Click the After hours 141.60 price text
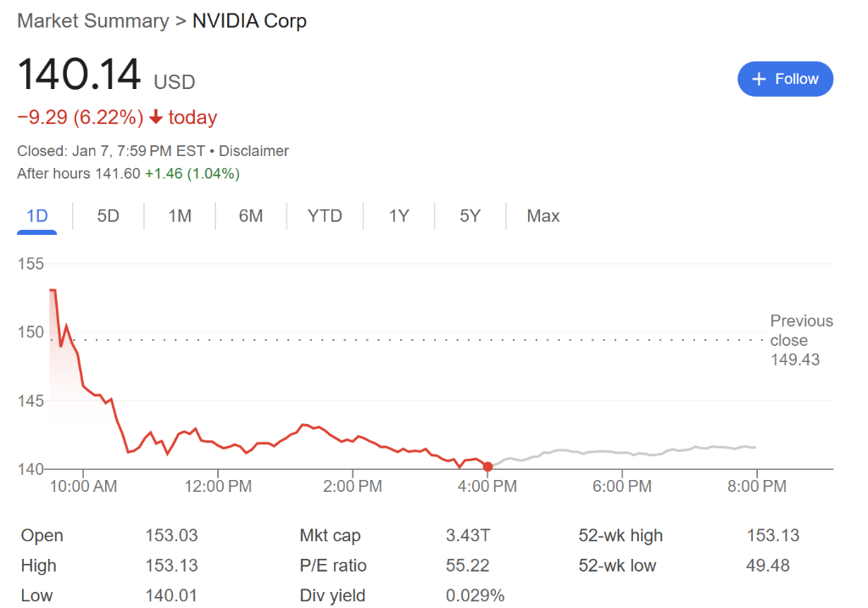 79,174
